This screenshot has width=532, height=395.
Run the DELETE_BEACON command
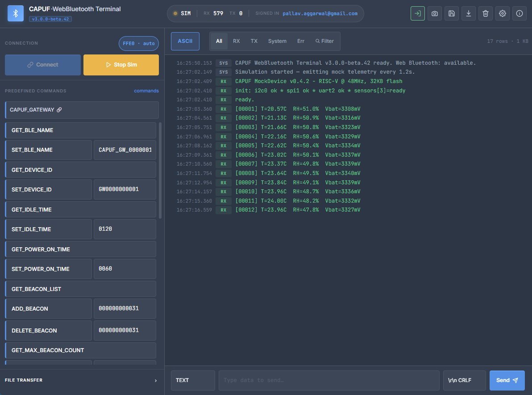[x=49, y=331]
